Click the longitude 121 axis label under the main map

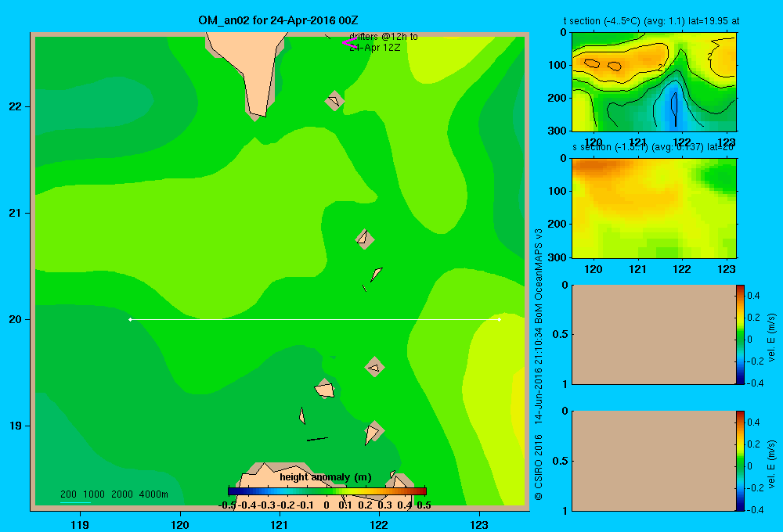click(x=280, y=524)
